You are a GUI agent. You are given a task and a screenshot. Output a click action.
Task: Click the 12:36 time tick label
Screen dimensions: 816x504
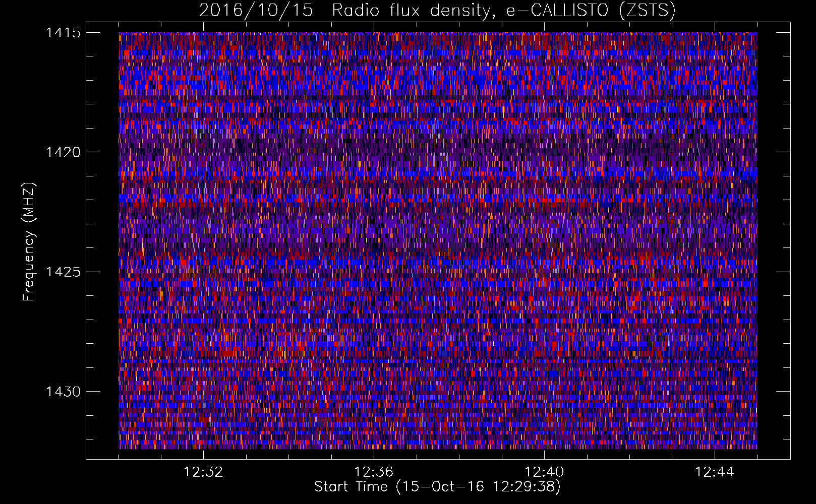point(374,472)
